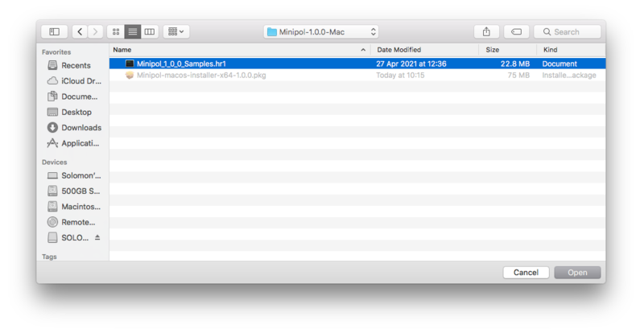Select the Solomon's computer device
Screen dimensions: 644x329
pos(74,175)
